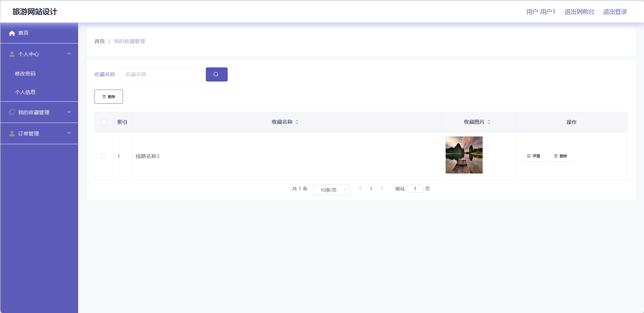This screenshot has height=313, width=644.
Task: Click the 线路名称3 landscape thumbnail
Action: [464, 155]
